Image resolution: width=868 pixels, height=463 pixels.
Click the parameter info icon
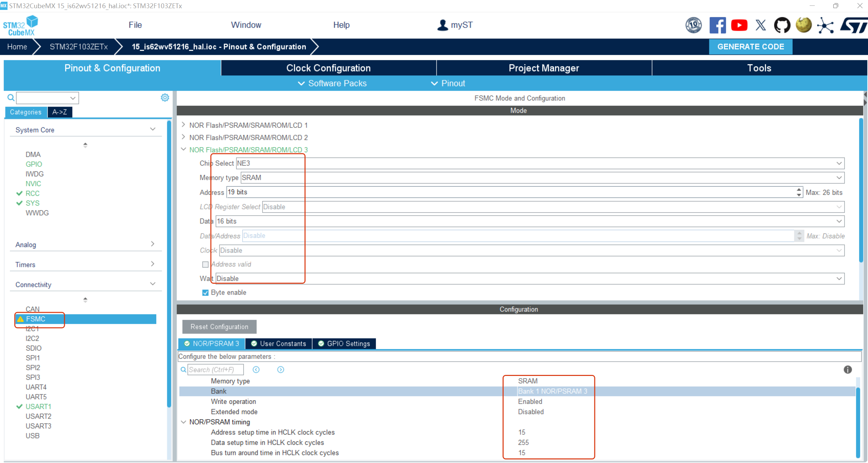click(848, 369)
